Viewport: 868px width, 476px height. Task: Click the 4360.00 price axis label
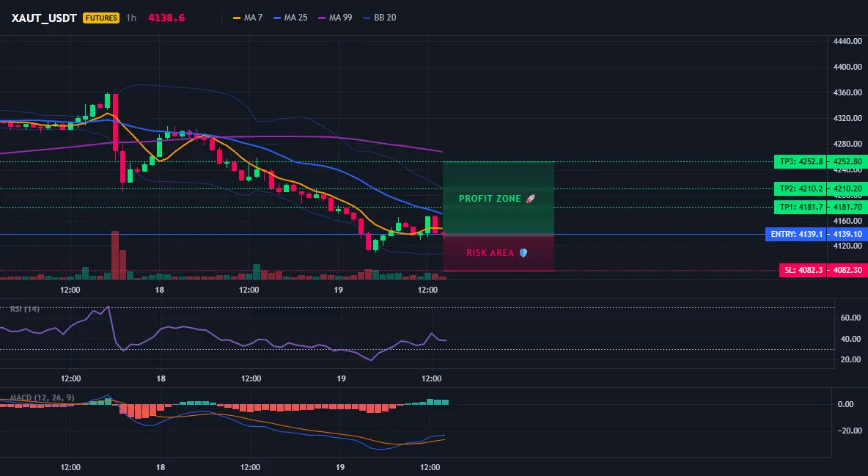pos(847,92)
